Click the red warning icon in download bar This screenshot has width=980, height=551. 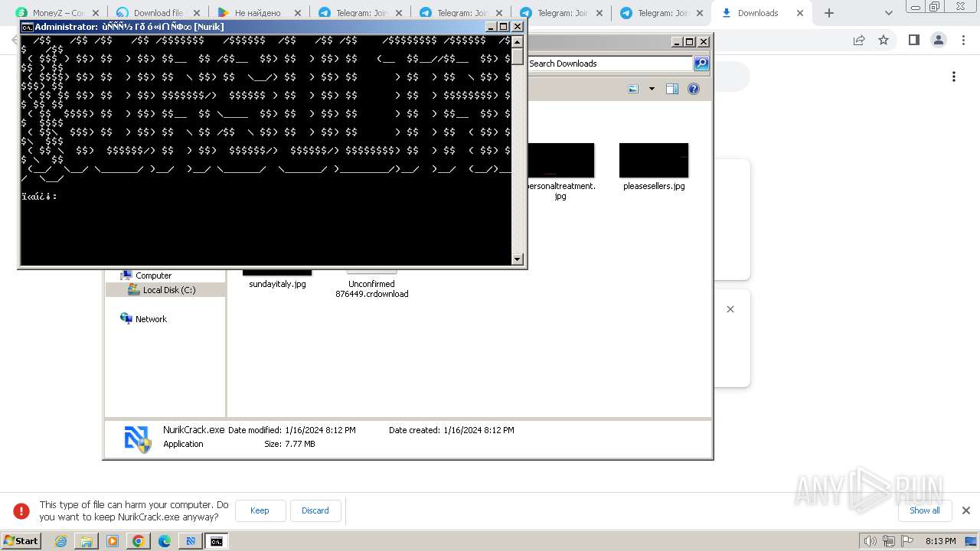click(x=21, y=510)
